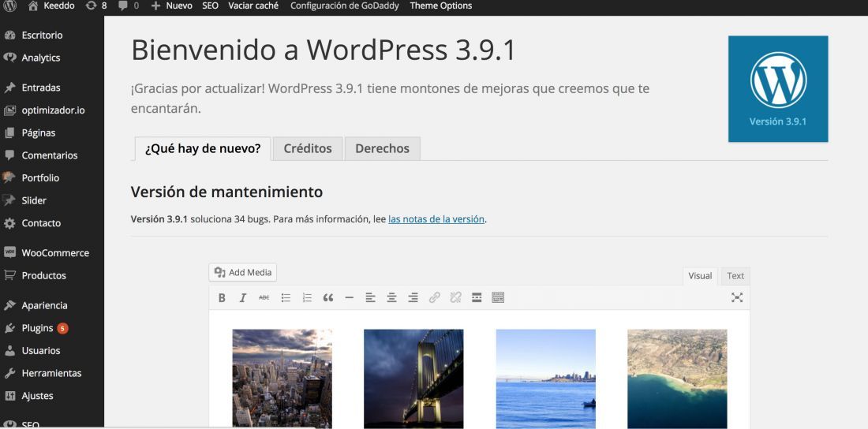Screen dimensions: 868x429
Task: Click Vaciar caché in admin bar
Action: pyautogui.click(x=253, y=6)
